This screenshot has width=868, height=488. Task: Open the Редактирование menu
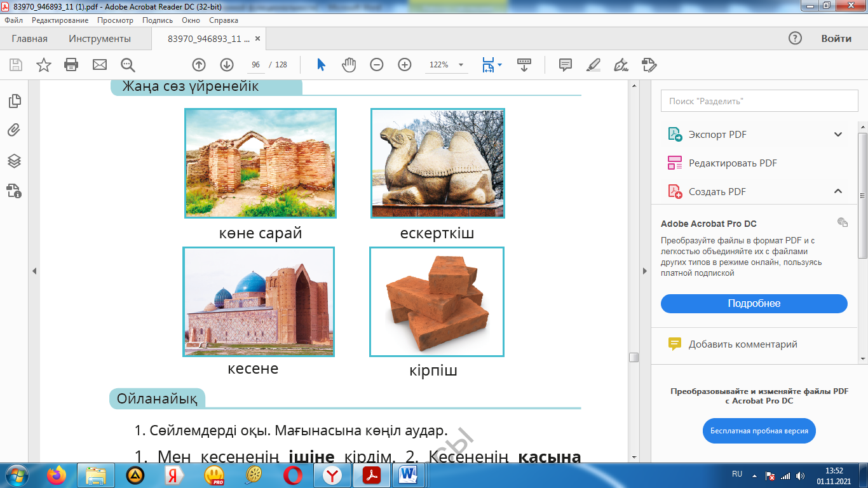click(x=60, y=20)
